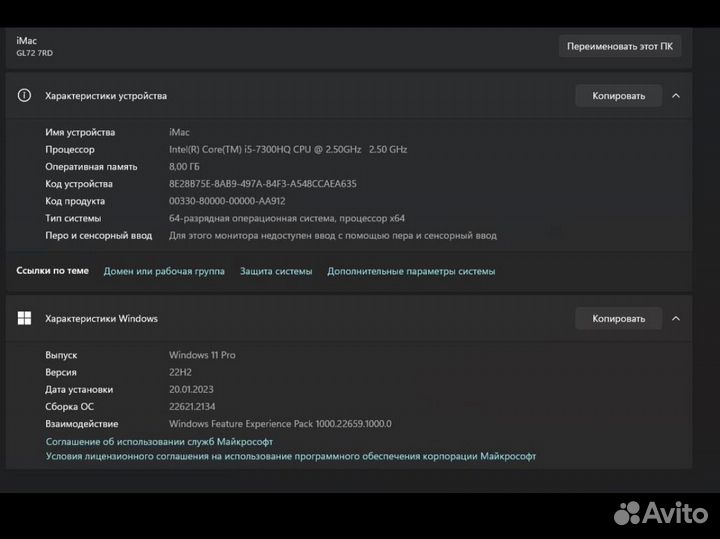The height and width of the screenshot is (539, 720).
Task: Open Соглашение об использовании служб Майкрософт link
Action: point(159,441)
